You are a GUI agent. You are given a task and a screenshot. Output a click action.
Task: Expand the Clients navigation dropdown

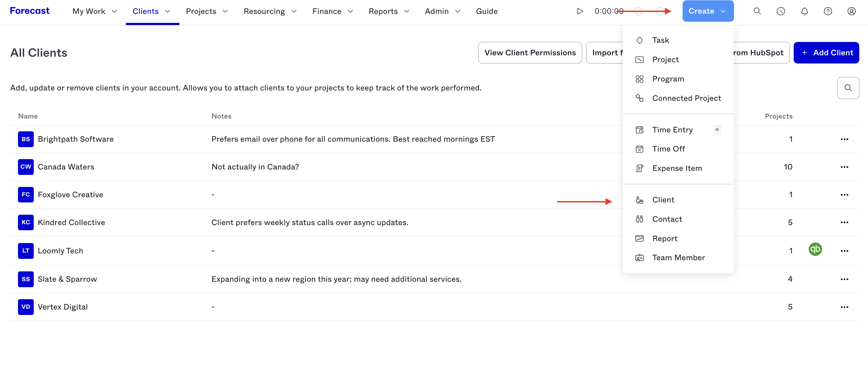(167, 11)
